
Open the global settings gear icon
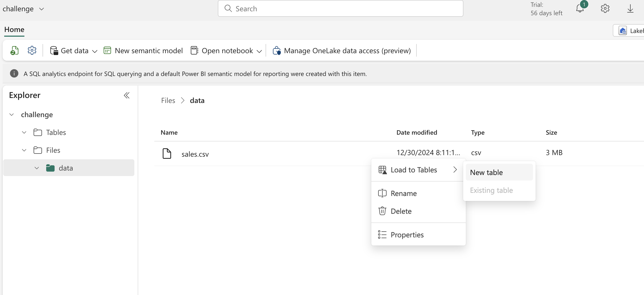pos(605,9)
